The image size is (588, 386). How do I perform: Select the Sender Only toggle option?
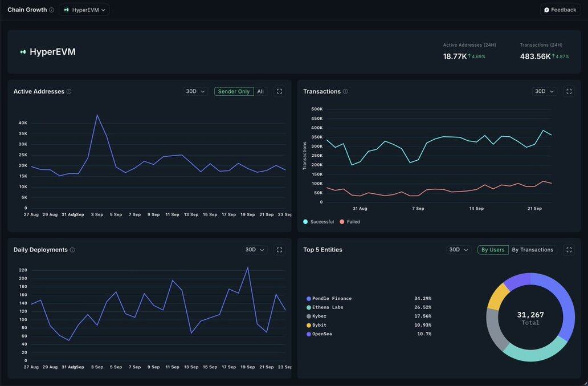(234, 92)
